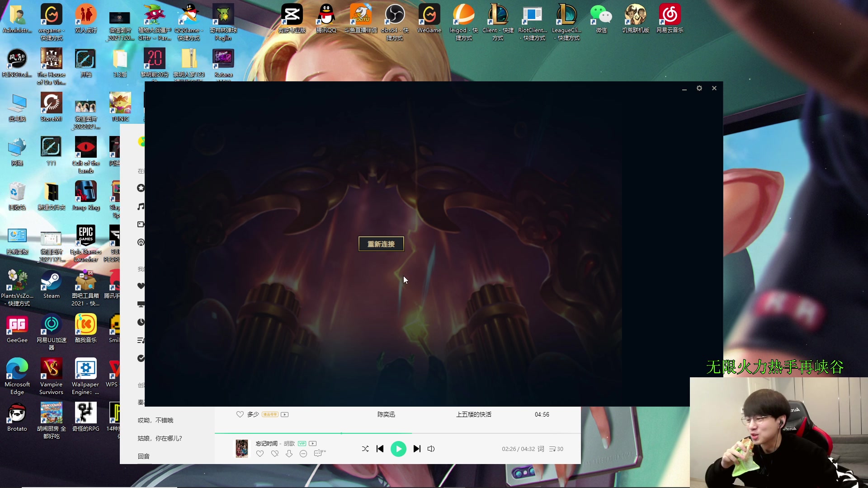Open playlist 姑娘，你在哪儿? in sidebar
The height and width of the screenshot is (488, 868).
(x=160, y=438)
